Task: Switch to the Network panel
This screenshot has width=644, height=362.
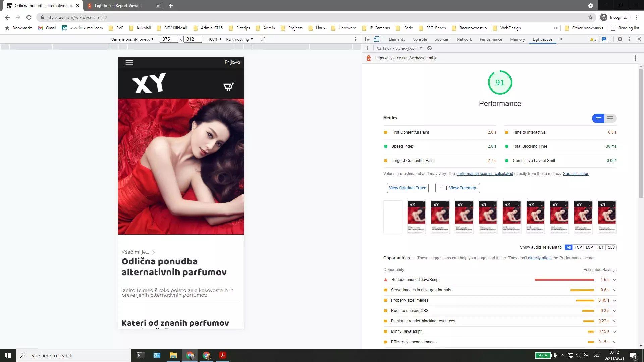Action: click(464, 39)
